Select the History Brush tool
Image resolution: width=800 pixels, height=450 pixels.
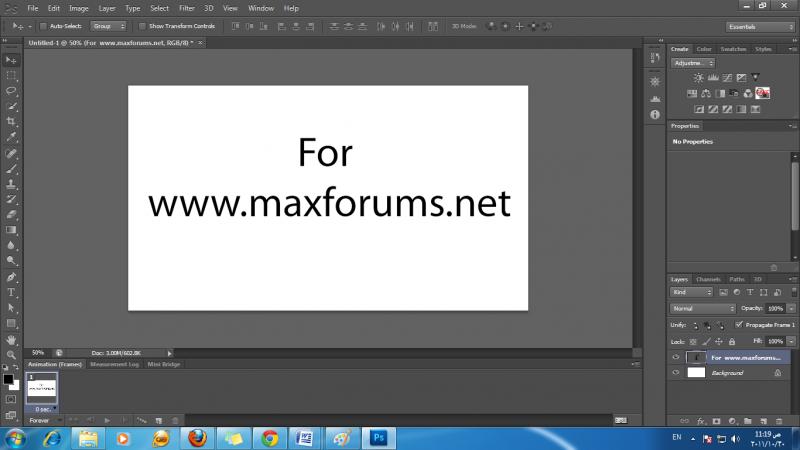pyautogui.click(x=11, y=199)
